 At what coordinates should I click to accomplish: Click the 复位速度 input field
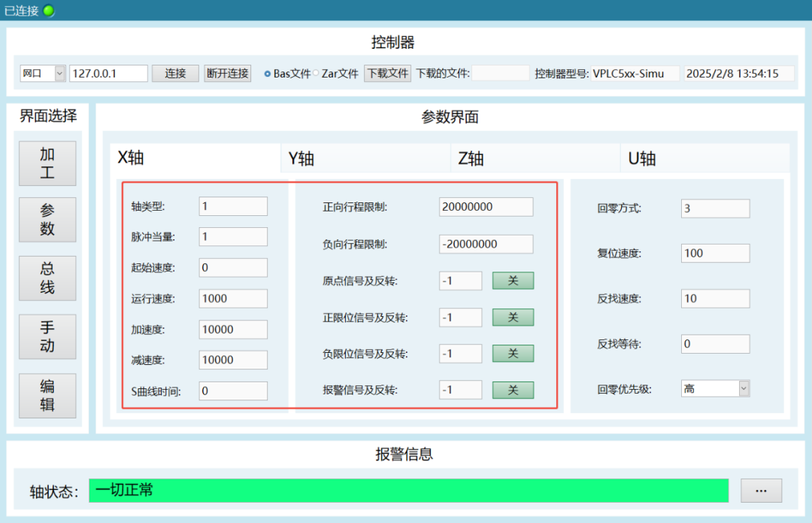point(715,253)
